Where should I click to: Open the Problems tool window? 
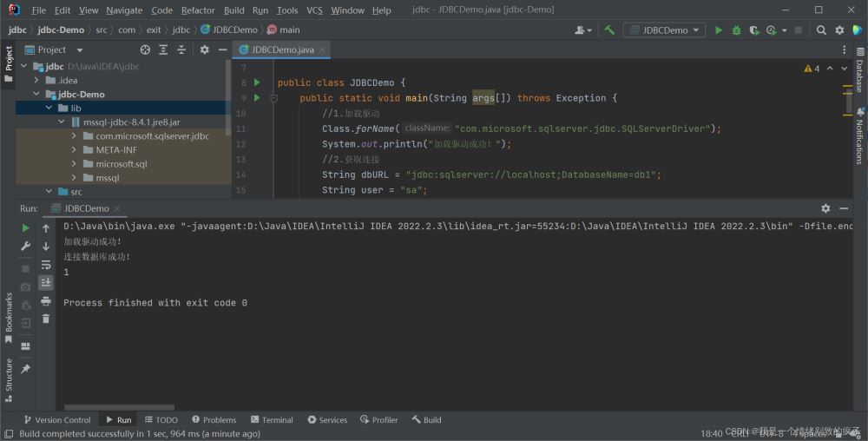coord(214,419)
